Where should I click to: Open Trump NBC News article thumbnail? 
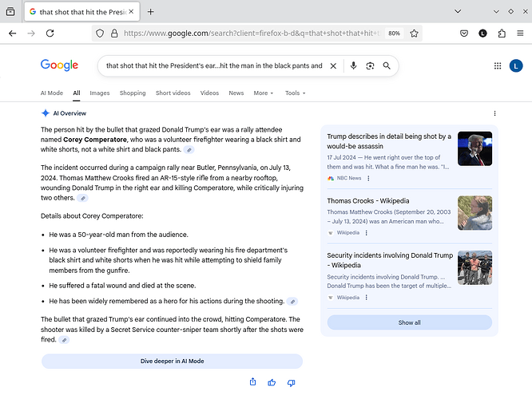(x=474, y=148)
